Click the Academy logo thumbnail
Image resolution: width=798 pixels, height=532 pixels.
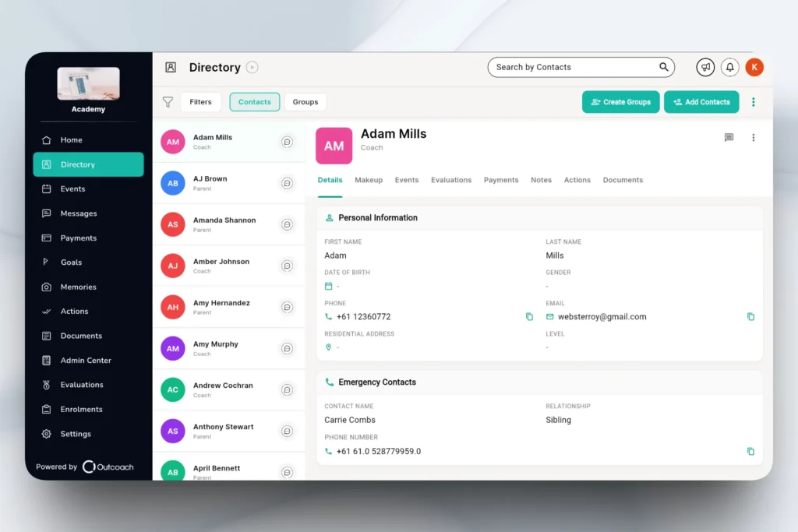tap(89, 83)
